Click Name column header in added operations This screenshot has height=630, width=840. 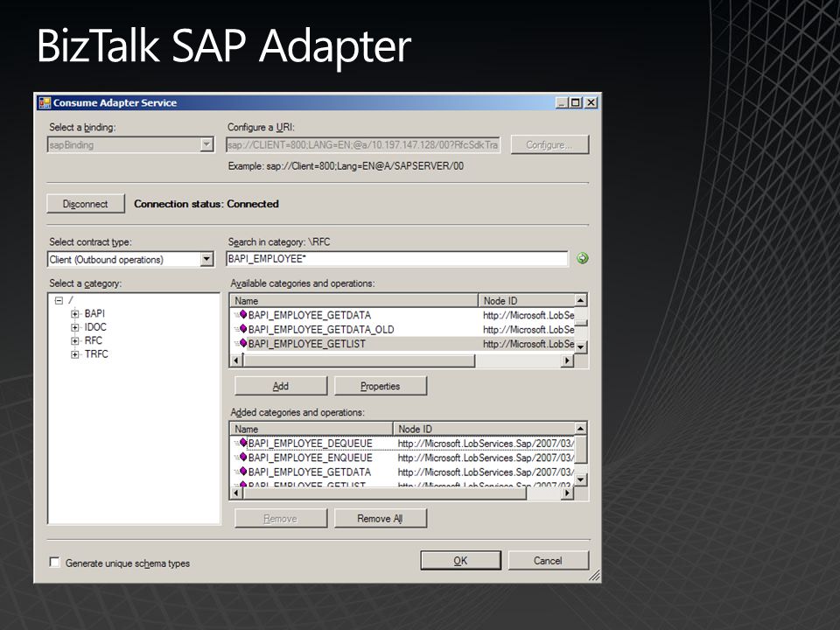pos(311,429)
